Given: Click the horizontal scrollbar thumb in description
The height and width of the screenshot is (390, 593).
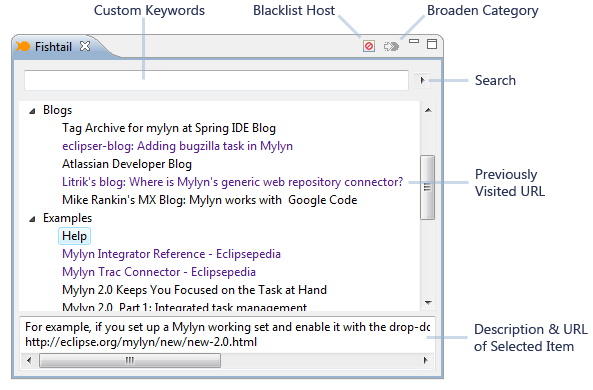Looking at the screenshot, I should (130, 360).
